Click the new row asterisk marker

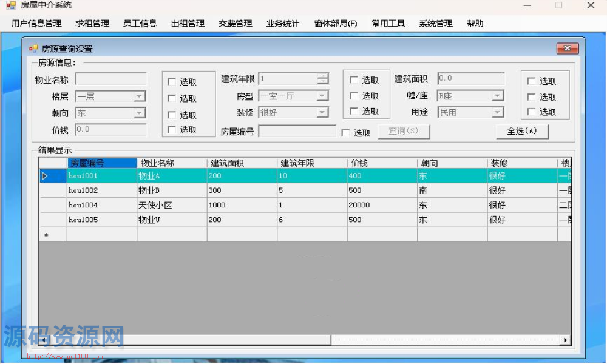point(46,235)
